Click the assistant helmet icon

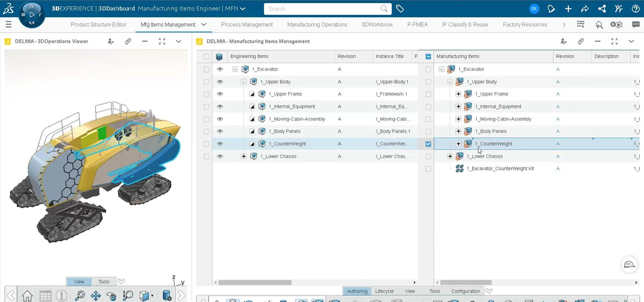click(x=629, y=265)
